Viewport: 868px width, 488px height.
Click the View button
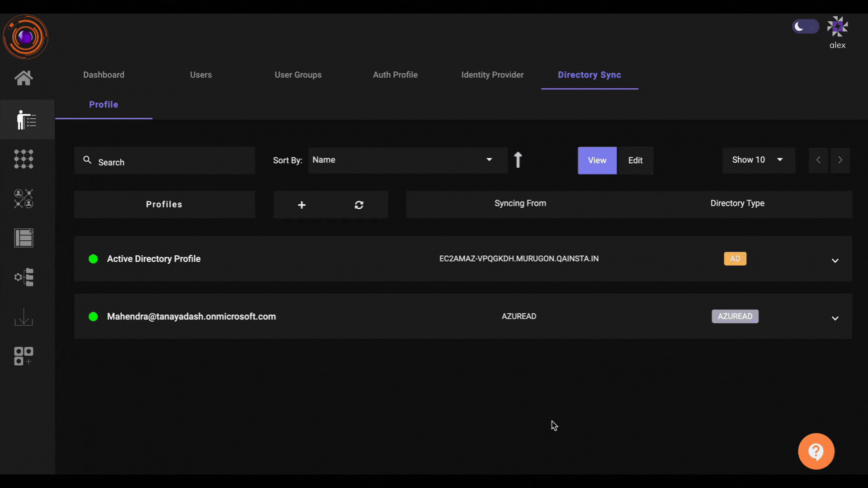[597, 160]
